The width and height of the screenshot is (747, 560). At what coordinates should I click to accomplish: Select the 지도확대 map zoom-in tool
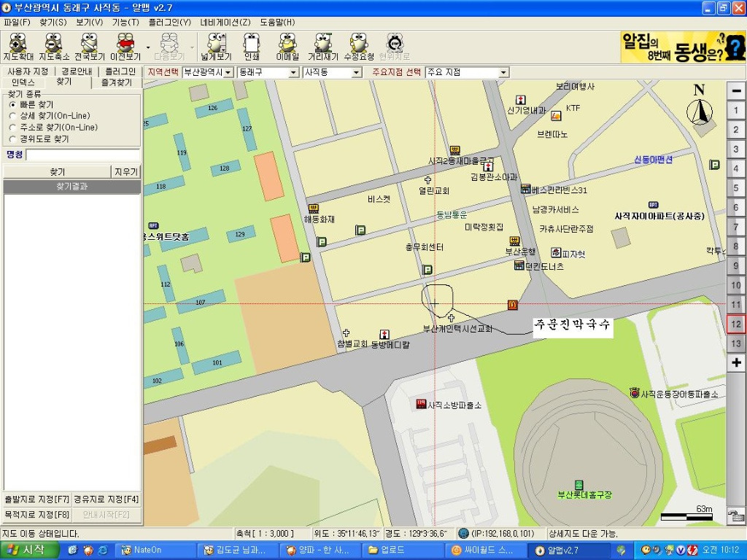(x=18, y=47)
